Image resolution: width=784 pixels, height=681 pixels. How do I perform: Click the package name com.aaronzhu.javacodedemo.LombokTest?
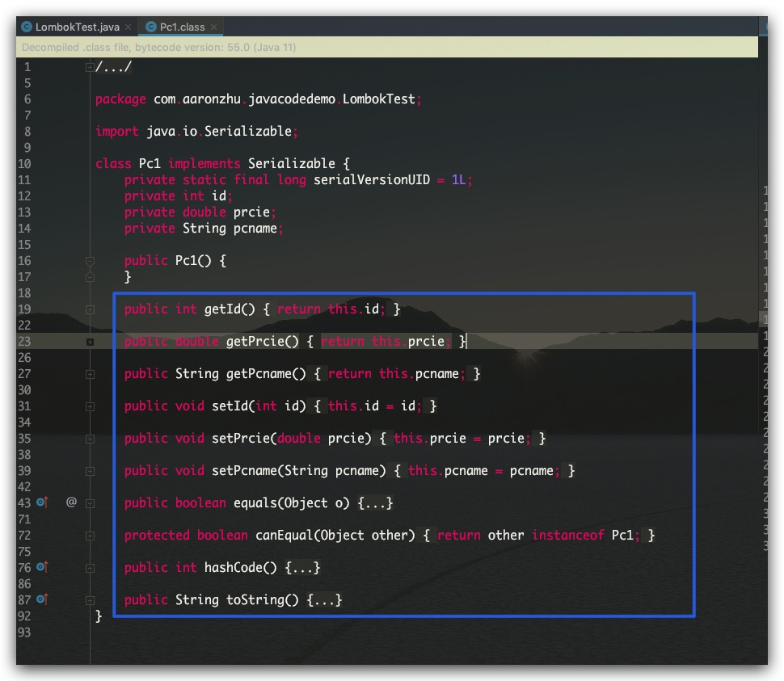point(284,99)
